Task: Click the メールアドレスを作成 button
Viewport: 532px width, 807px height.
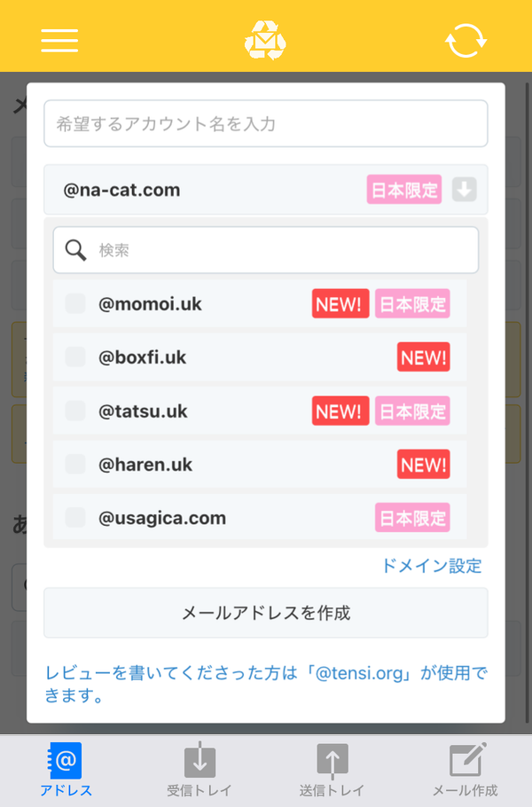Action: tap(265, 613)
